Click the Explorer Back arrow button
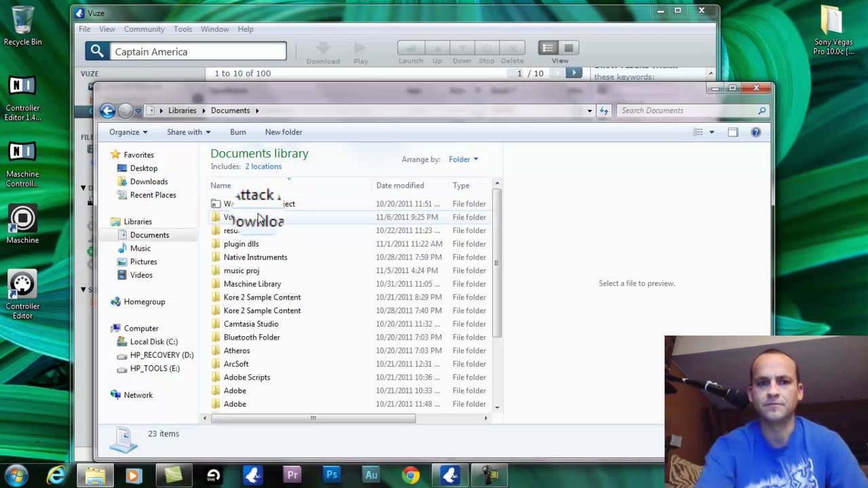The width and height of the screenshot is (868, 488). tap(107, 110)
